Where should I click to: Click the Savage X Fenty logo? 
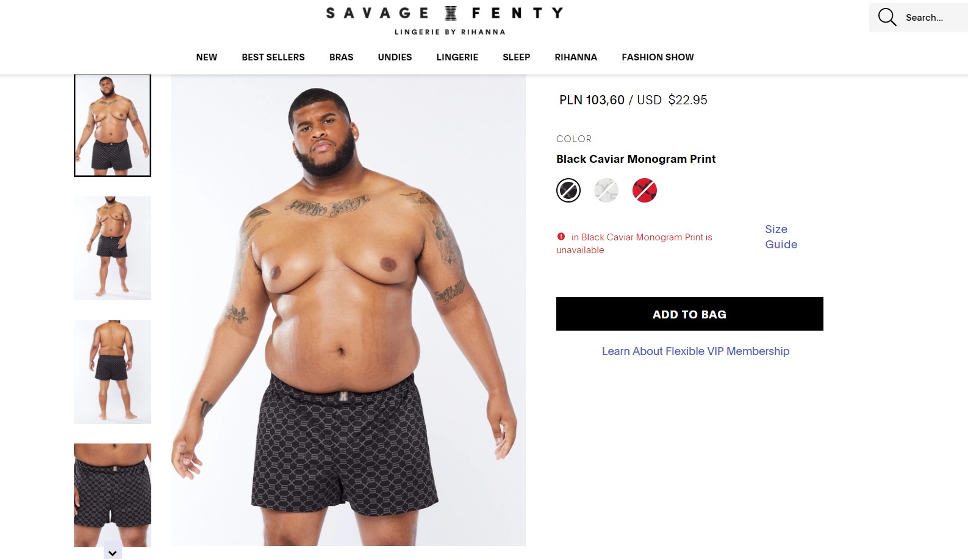pos(445,20)
